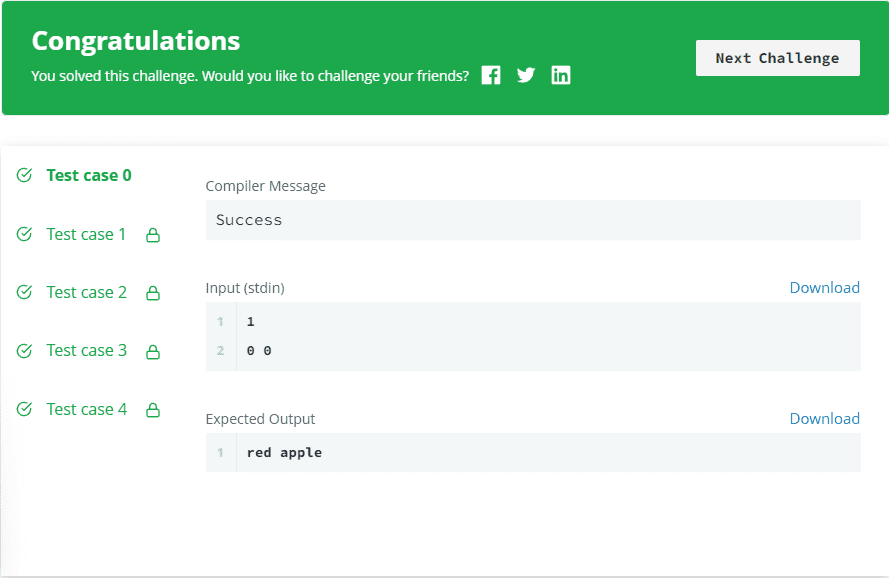This screenshot has height=578, width=889.
Task: Click the lock icon beside Test case 1
Action: click(153, 235)
